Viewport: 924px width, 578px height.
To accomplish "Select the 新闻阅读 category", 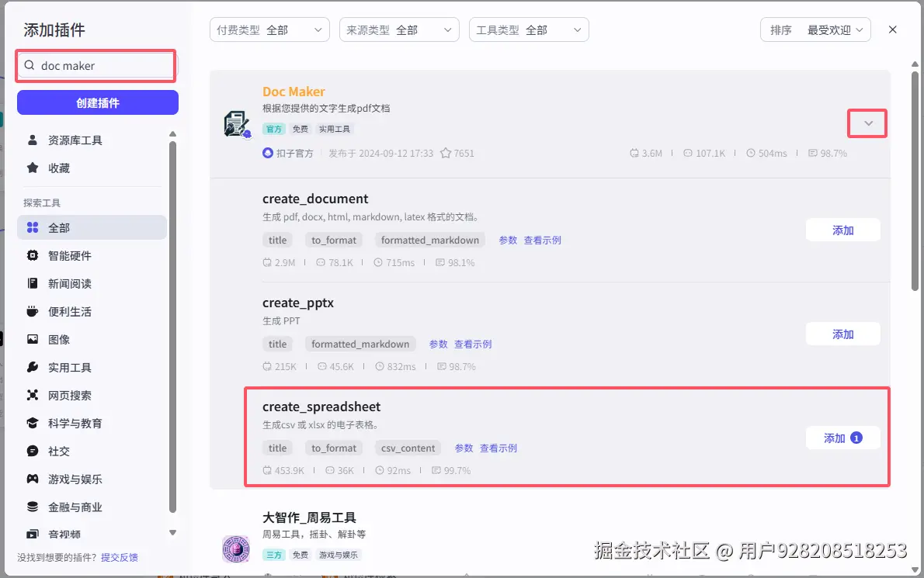I will 92,283.
